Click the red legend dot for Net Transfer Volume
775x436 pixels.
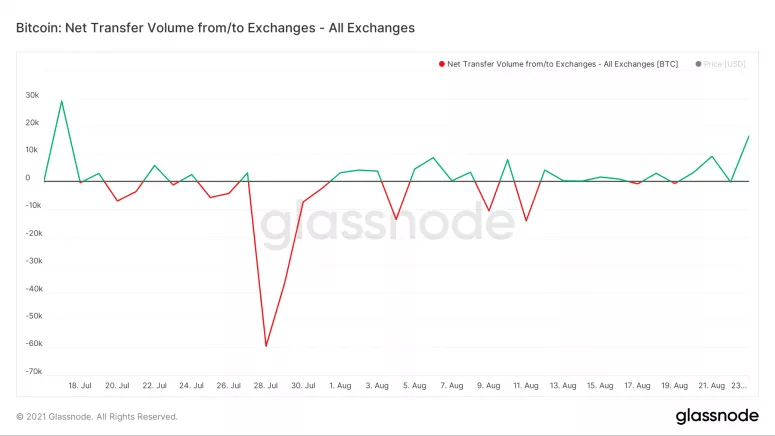441,64
